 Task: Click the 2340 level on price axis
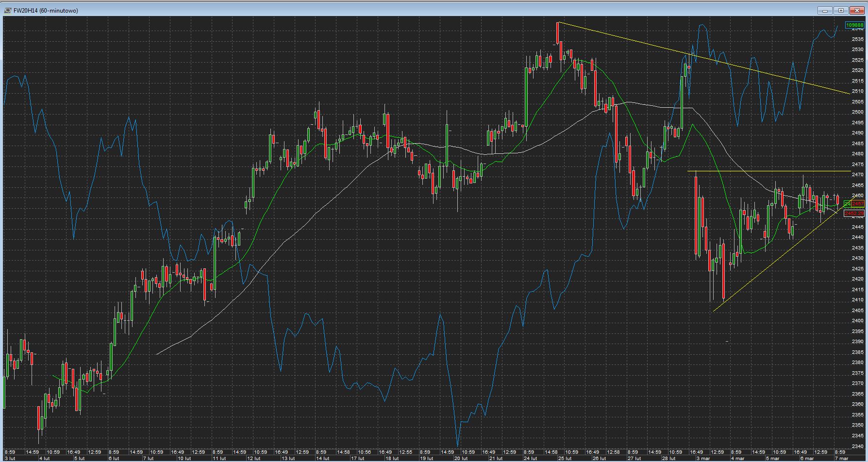click(858, 446)
